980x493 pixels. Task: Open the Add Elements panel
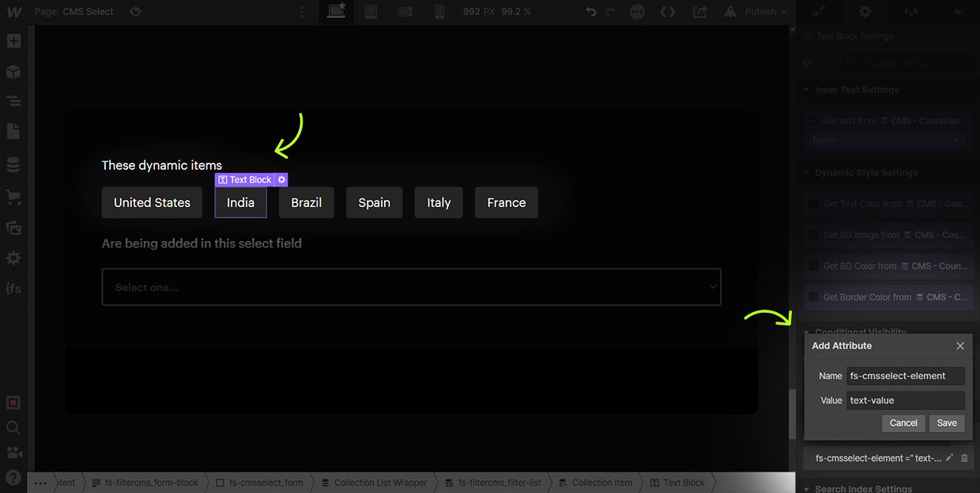coord(13,41)
